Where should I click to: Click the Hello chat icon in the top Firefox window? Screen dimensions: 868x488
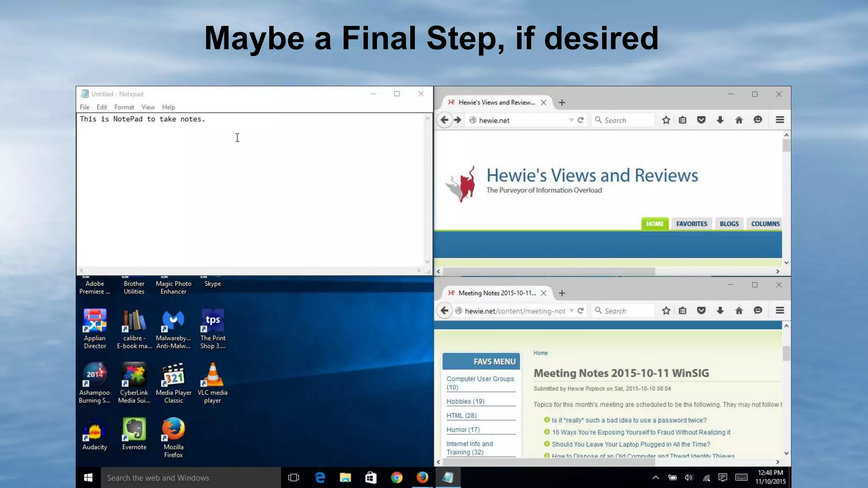[x=758, y=120]
